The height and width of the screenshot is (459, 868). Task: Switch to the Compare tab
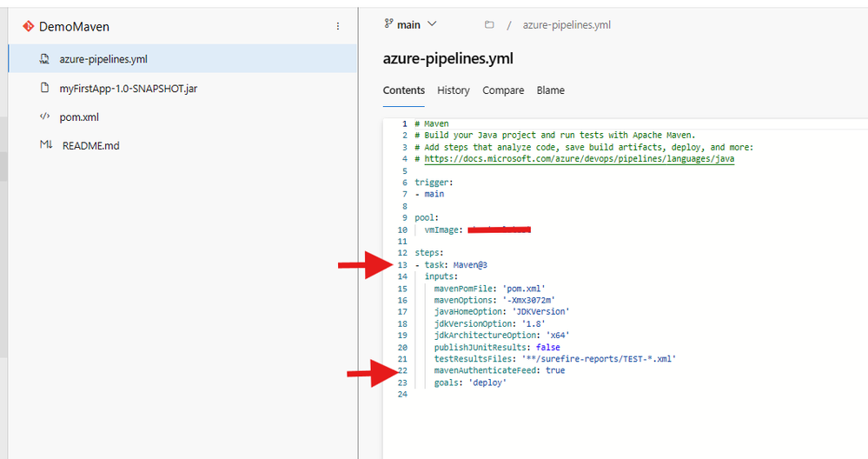(x=503, y=90)
